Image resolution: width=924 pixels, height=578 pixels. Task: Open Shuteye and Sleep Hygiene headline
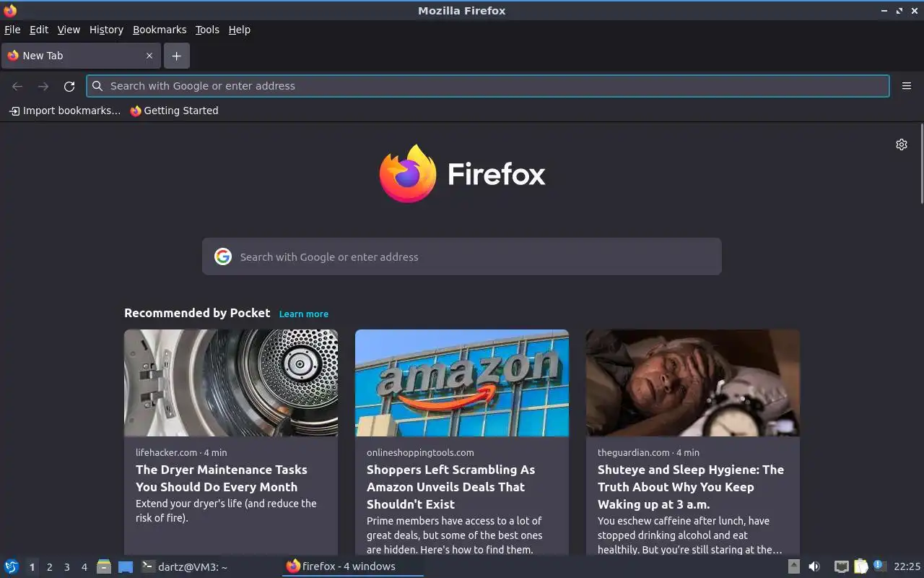click(691, 487)
